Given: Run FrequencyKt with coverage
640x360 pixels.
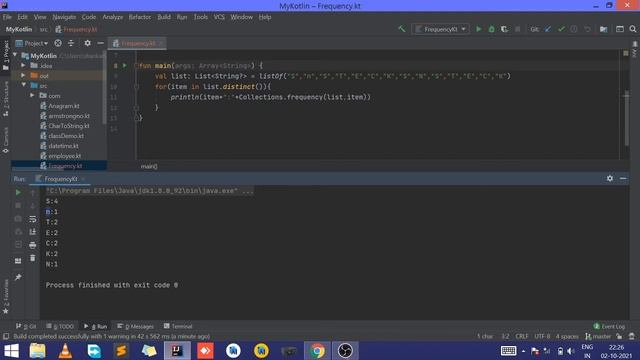Looking at the screenshot, I should click(504, 29).
